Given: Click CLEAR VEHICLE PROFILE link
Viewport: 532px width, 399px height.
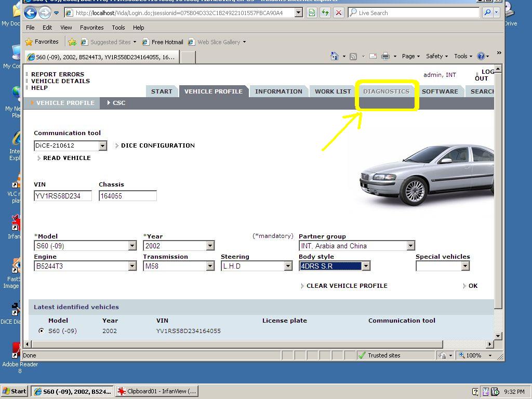Looking at the screenshot, I should click(x=347, y=286).
